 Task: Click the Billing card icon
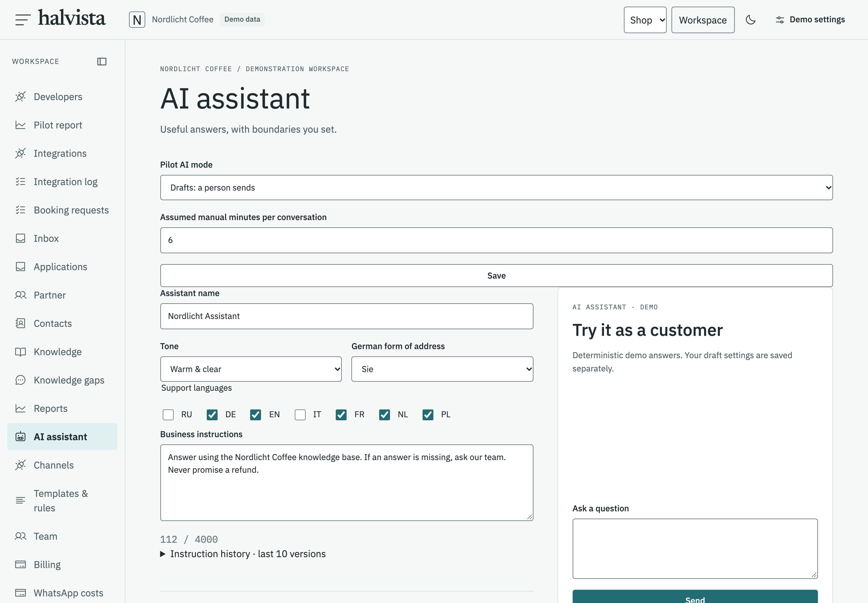(20, 564)
